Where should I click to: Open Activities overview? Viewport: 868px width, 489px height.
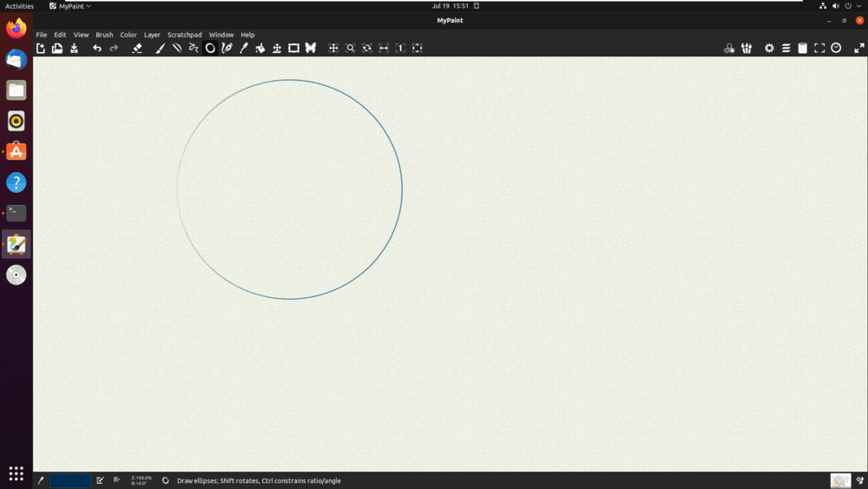[19, 6]
